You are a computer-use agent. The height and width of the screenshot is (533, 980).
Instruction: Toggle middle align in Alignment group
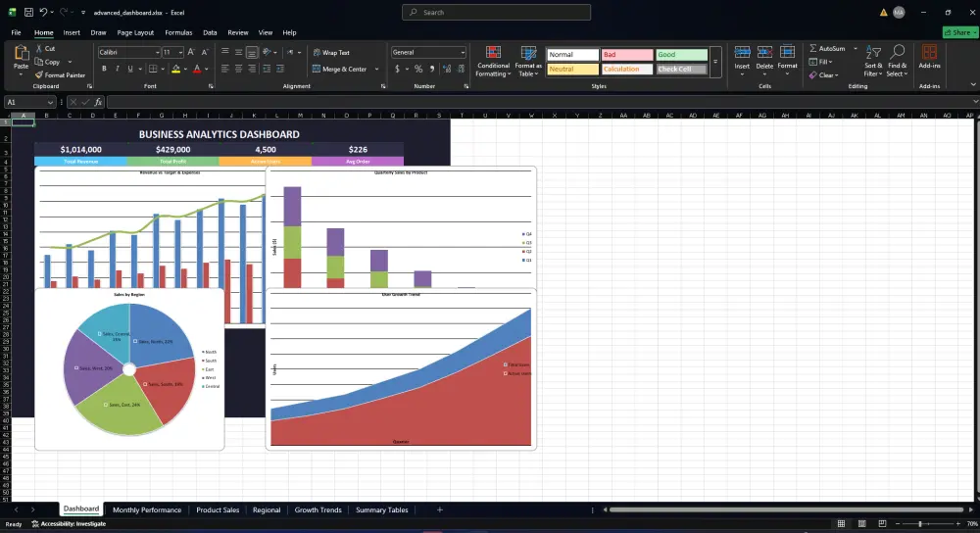[x=239, y=53]
